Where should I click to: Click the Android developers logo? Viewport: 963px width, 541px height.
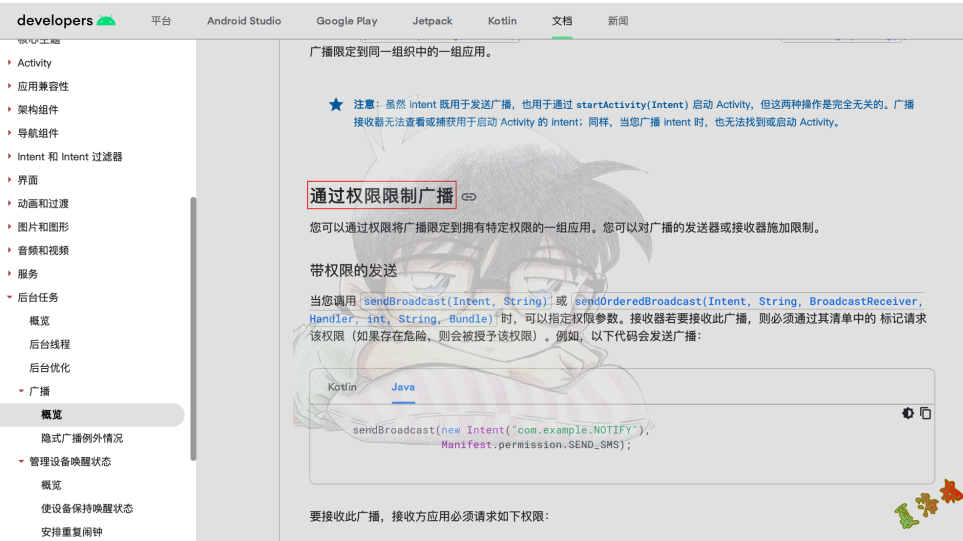click(66, 20)
